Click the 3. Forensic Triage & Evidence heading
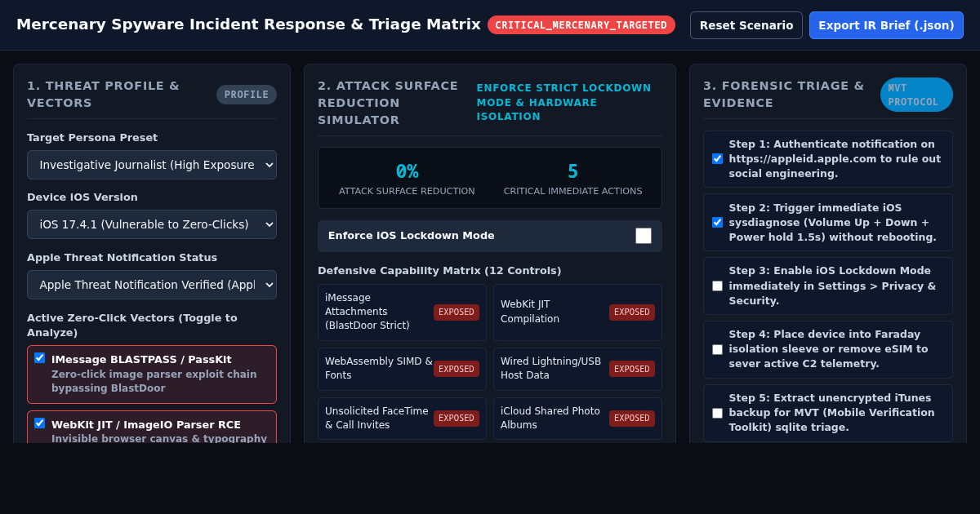This screenshot has height=514, width=980. click(x=783, y=95)
